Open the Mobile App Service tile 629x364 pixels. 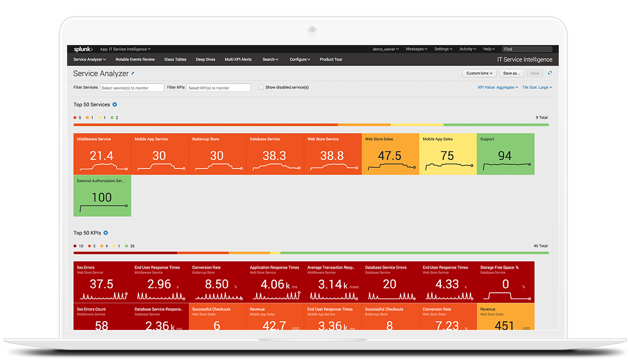click(160, 154)
